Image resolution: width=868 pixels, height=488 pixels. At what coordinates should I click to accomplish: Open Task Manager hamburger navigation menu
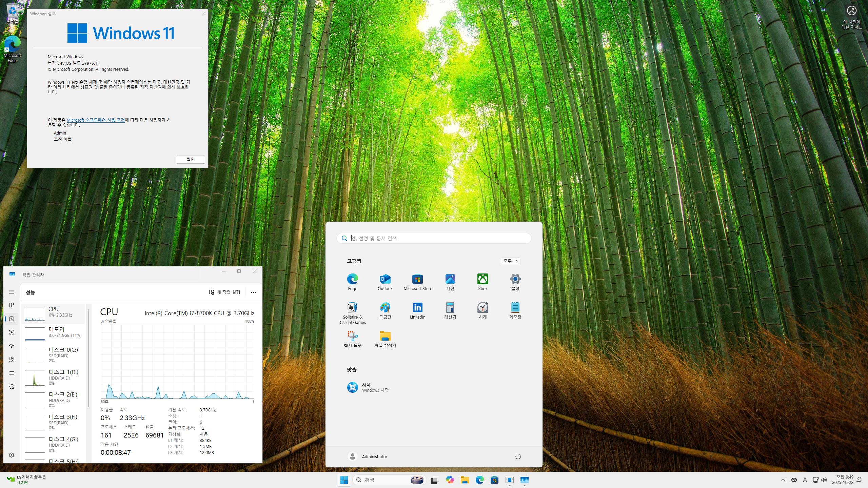tap(12, 292)
